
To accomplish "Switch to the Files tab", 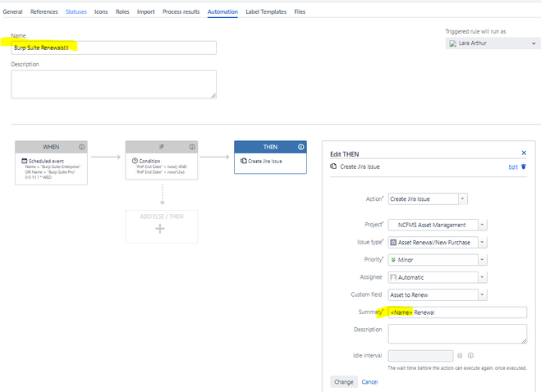I will [x=300, y=11].
